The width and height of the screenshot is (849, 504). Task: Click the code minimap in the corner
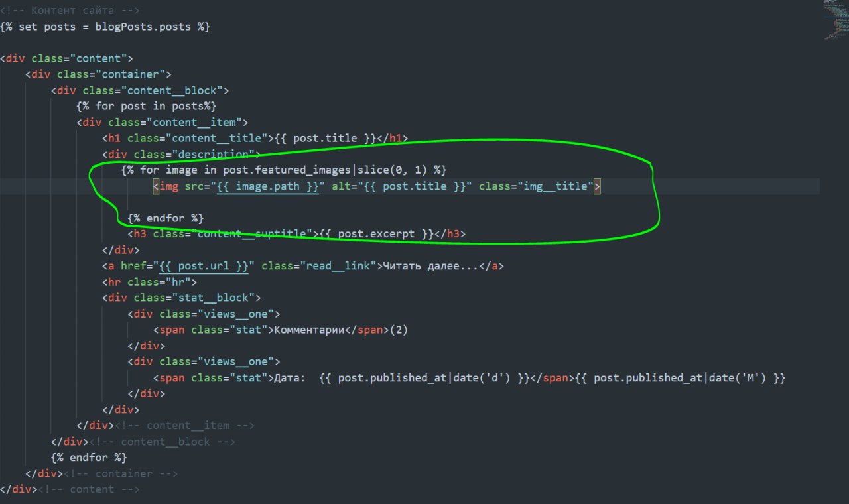pos(834,20)
